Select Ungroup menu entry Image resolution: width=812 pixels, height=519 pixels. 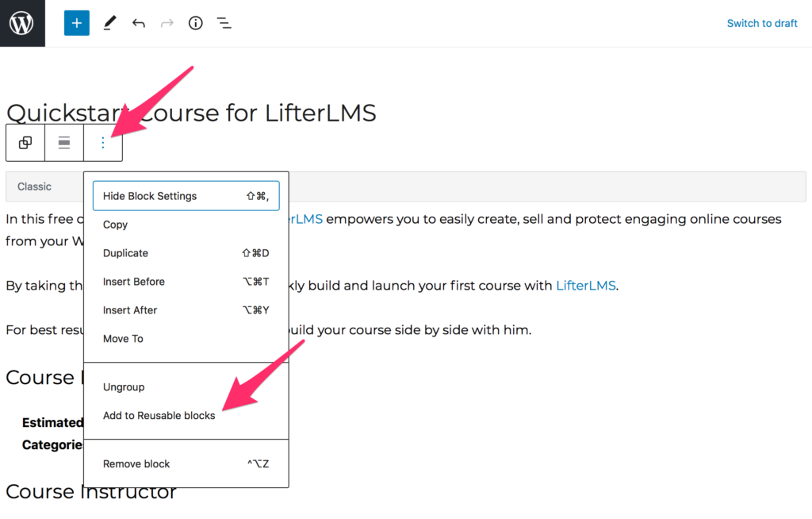click(x=186, y=386)
